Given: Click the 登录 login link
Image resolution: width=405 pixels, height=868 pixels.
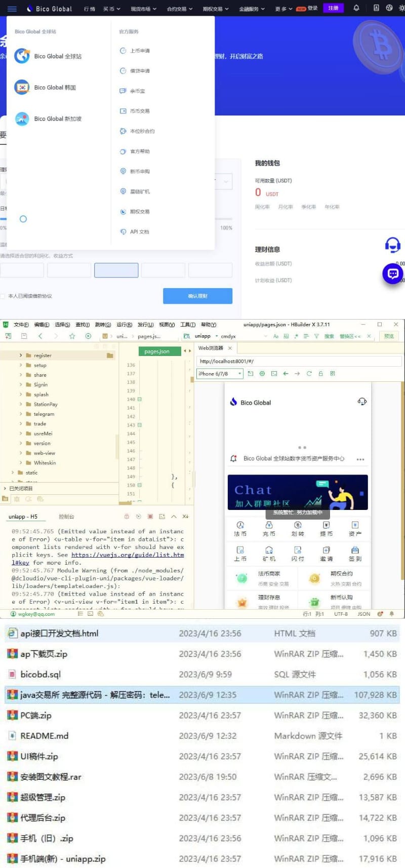Looking at the screenshot, I should [313, 8].
